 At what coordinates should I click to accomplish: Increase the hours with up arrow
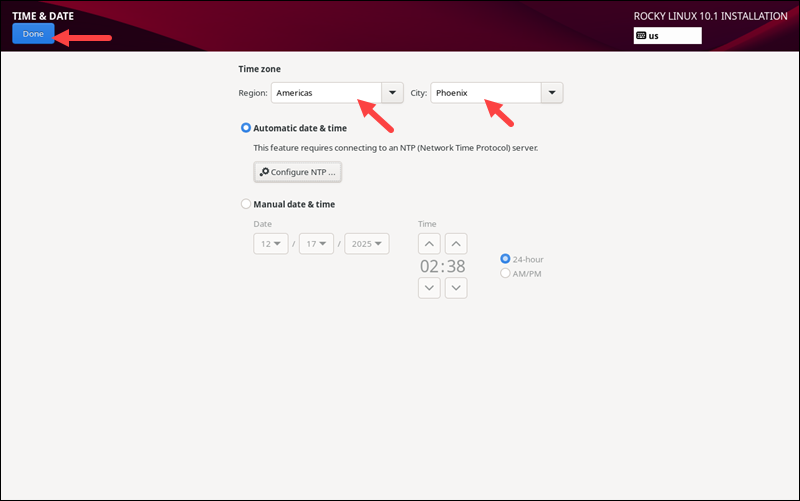pos(429,244)
